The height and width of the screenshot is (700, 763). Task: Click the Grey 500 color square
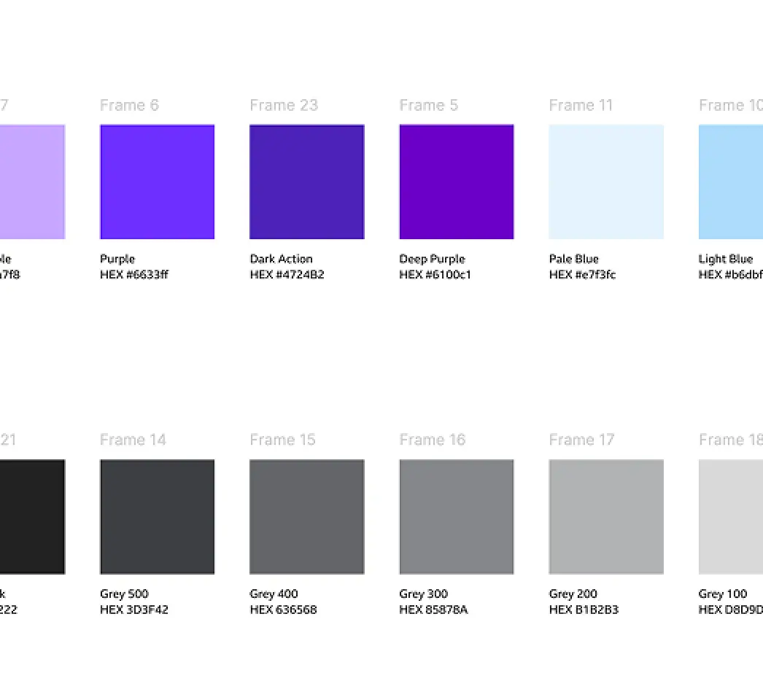157,516
